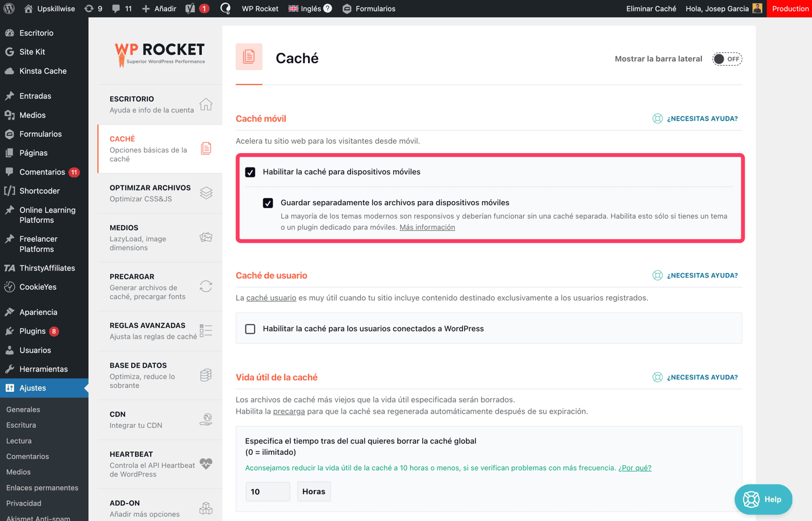Click the lifebuoy icon beside Caché móvil help
Viewport: 812px width, 521px height.
point(657,118)
